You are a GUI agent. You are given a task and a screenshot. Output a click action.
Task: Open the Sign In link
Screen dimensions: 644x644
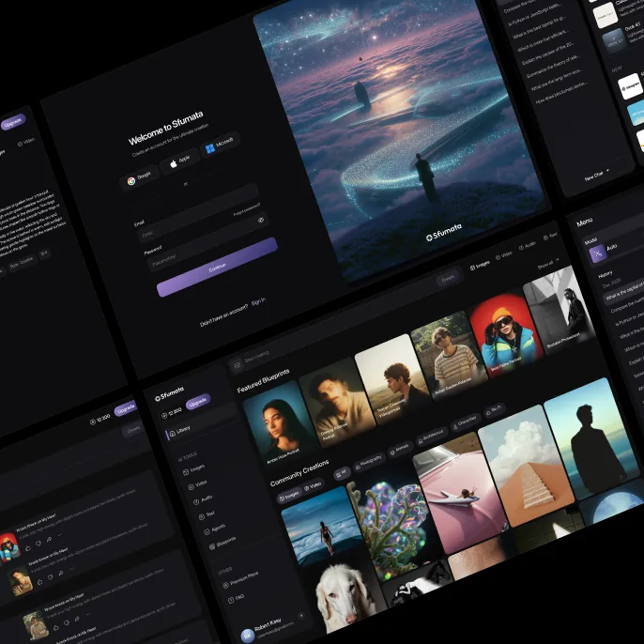pos(258,302)
